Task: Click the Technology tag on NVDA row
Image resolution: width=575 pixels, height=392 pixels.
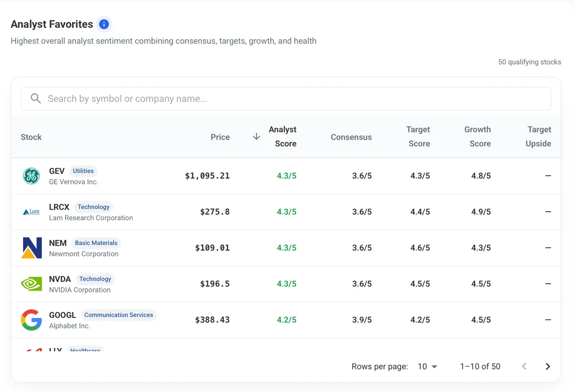Action: click(95, 279)
